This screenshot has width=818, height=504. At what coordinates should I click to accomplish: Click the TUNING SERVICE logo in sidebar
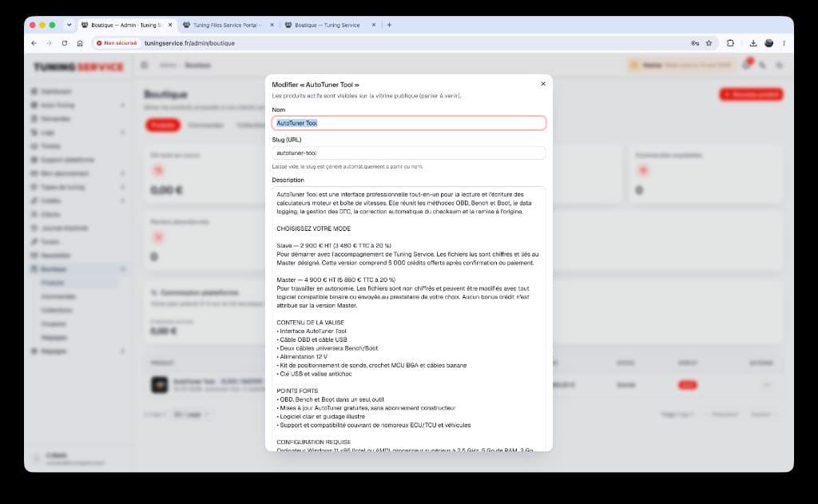(x=79, y=67)
